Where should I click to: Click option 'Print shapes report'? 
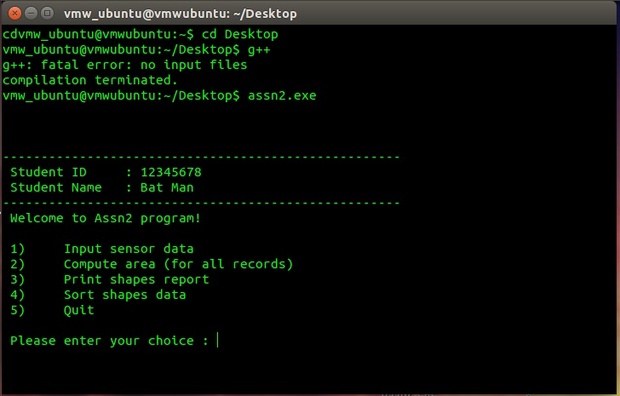point(136,280)
